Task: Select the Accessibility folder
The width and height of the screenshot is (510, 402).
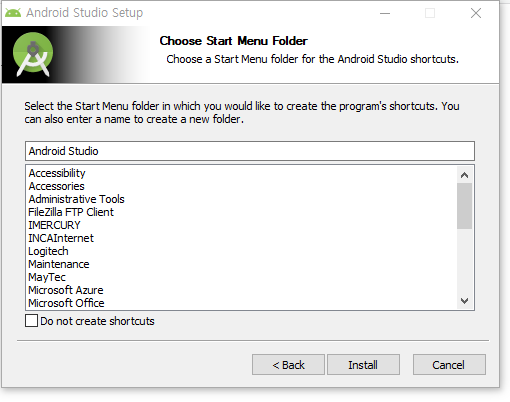Action: [x=57, y=173]
